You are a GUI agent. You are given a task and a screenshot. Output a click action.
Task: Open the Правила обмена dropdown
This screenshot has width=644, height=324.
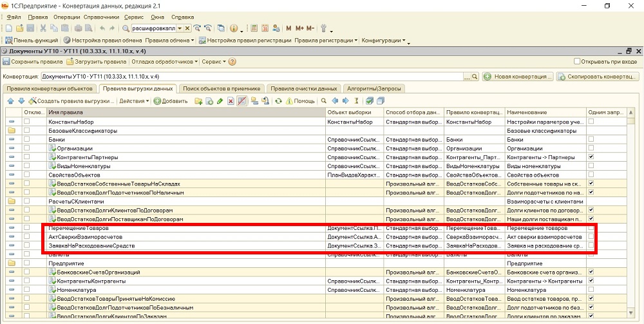click(169, 40)
